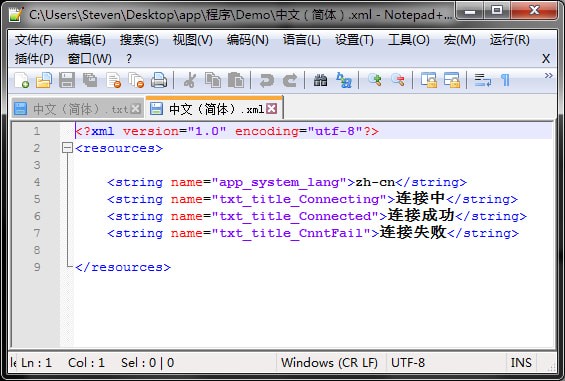Open Find with the binoculars icon

320,80
